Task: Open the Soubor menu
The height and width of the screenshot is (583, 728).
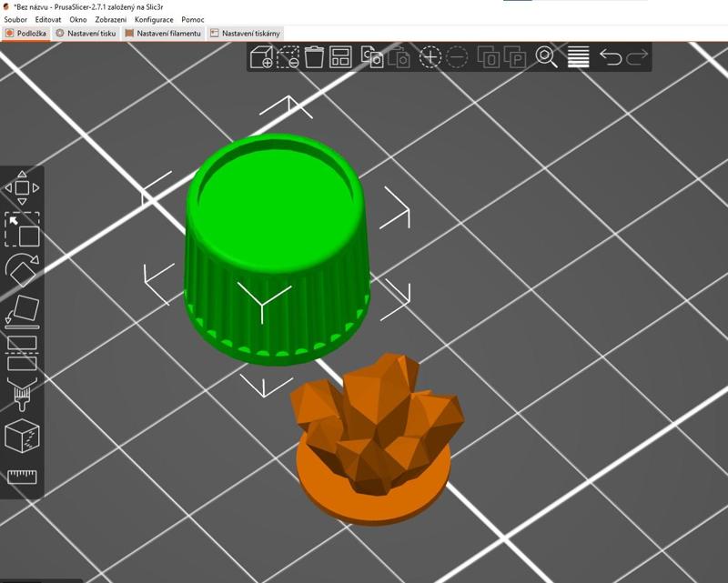Action: (15, 19)
